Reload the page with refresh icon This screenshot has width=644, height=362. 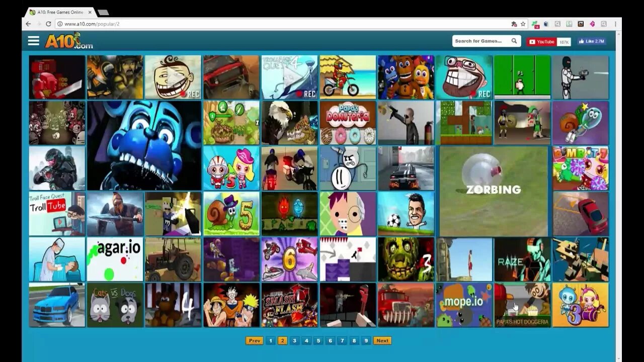click(x=48, y=24)
